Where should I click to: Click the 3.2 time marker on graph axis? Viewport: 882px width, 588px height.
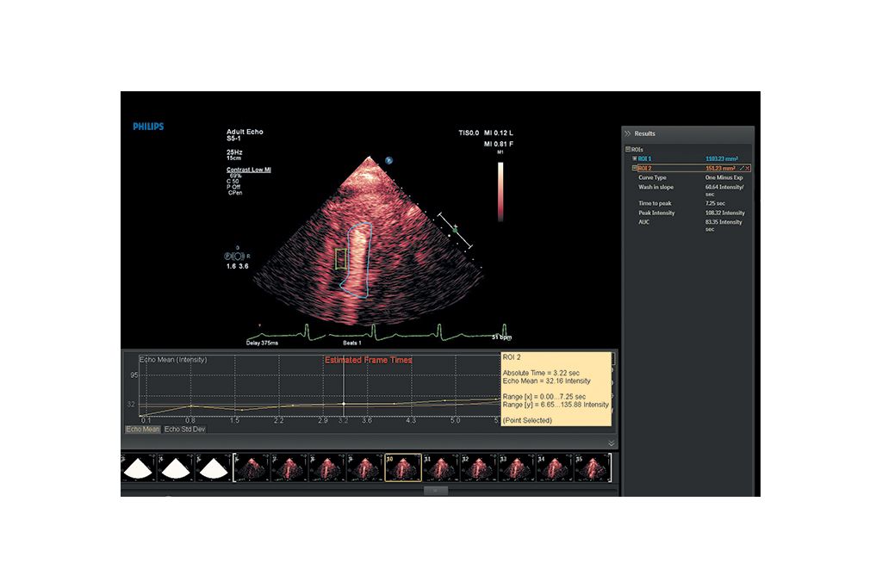pos(343,420)
